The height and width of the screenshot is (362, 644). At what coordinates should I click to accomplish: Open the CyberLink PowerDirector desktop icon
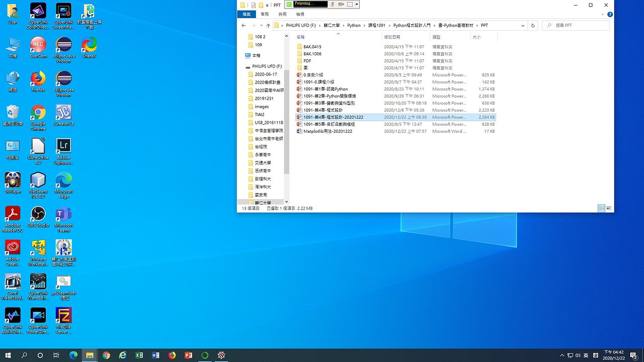tap(38, 320)
